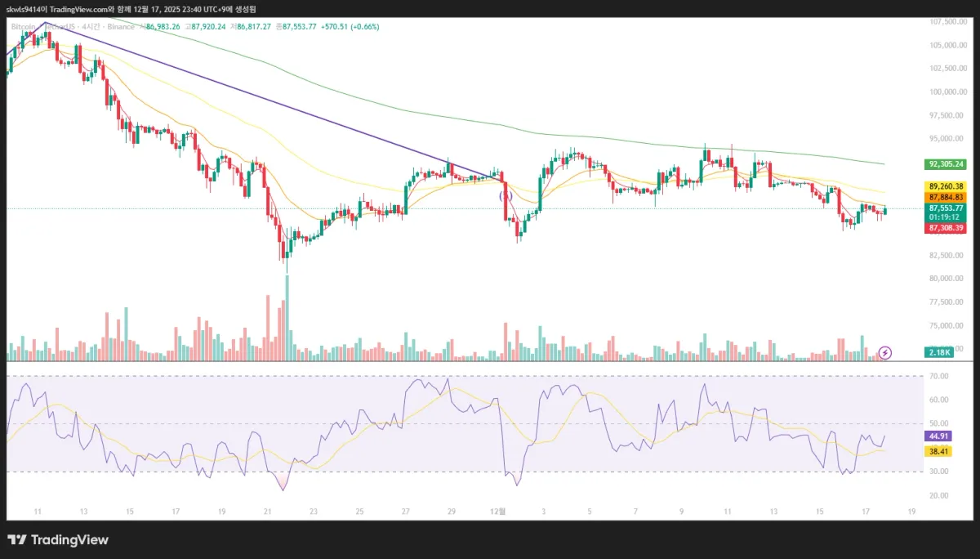The height and width of the screenshot is (559, 980).
Task: Click the 29 date label on the time axis
Action: (x=452, y=511)
